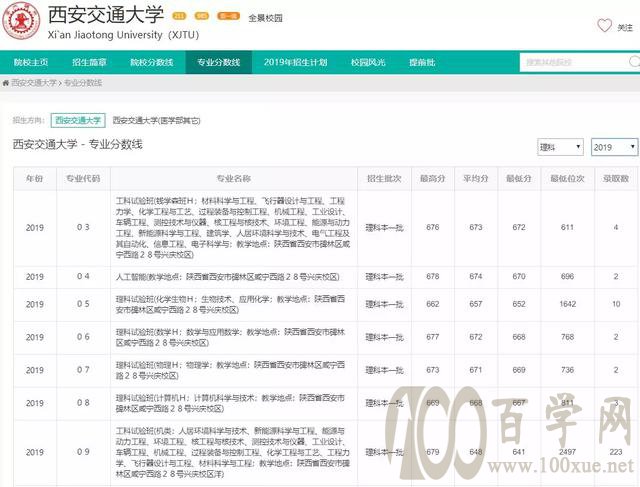
Task: Click lowest rank 696 cell
Action: 567,277
